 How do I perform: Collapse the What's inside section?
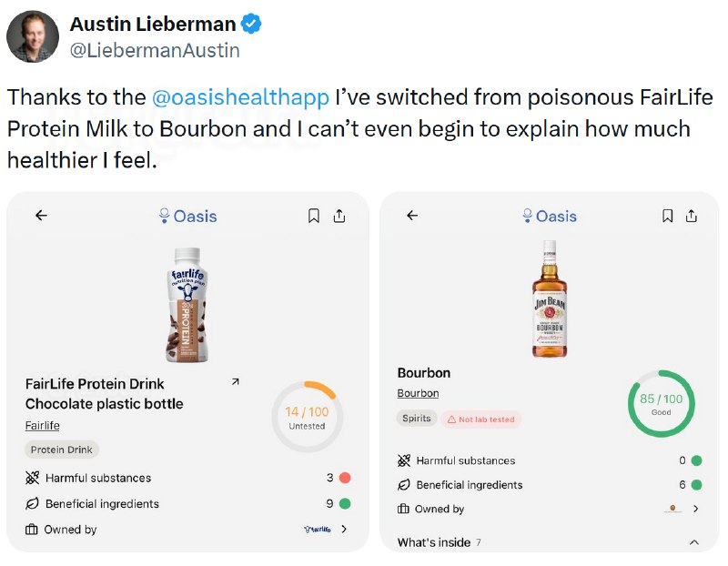(x=694, y=542)
